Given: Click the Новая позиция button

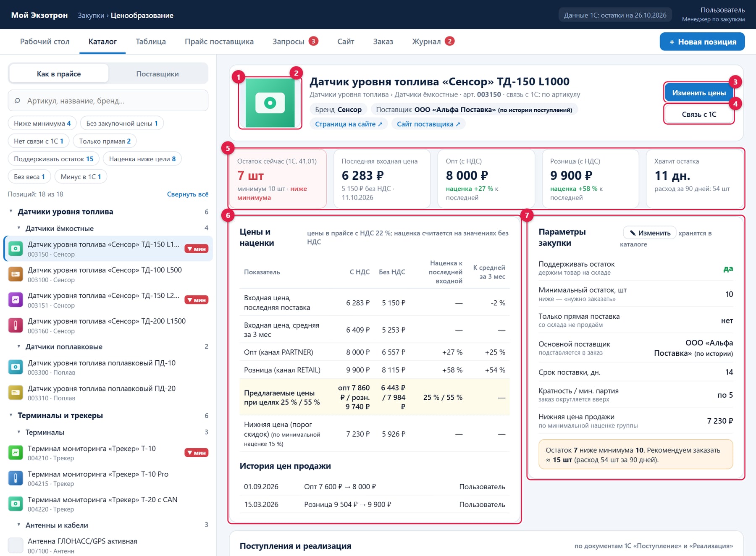Looking at the screenshot, I should point(702,42).
